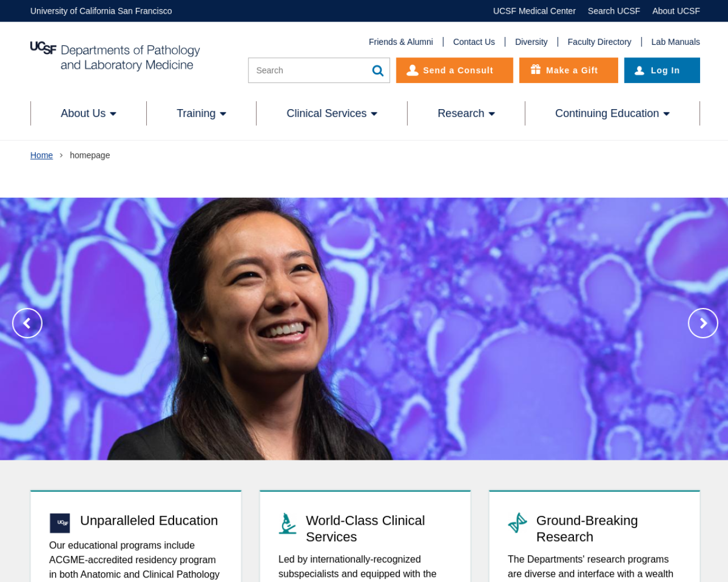728x582 pixels.
Task: Click the Make a Gift button label
Action: pyautogui.click(x=572, y=70)
